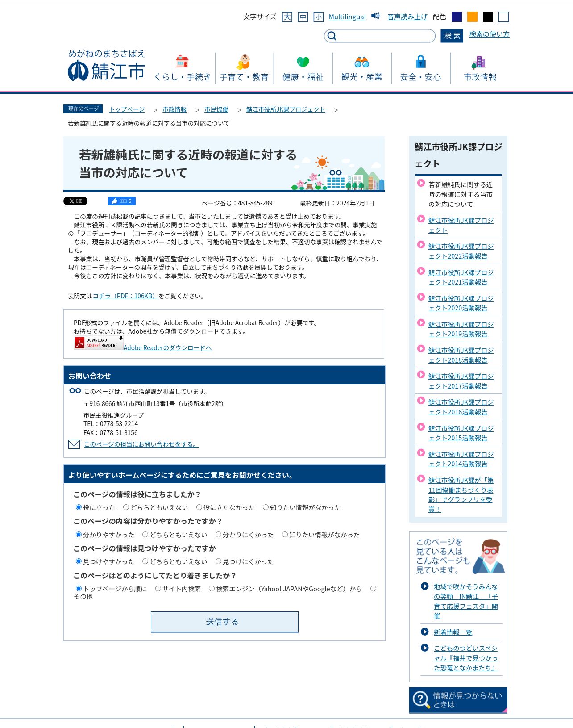Image resolution: width=573 pixels, height=728 pixels.
Task: Click the magnifier icon in search box
Action: coord(332,36)
